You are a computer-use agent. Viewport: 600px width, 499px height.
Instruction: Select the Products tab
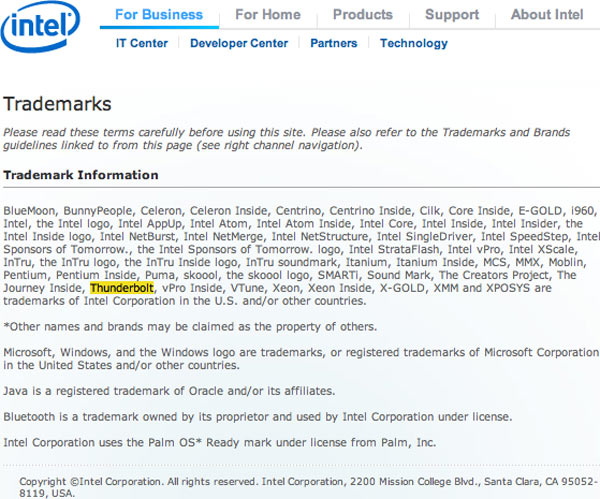(362, 15)
